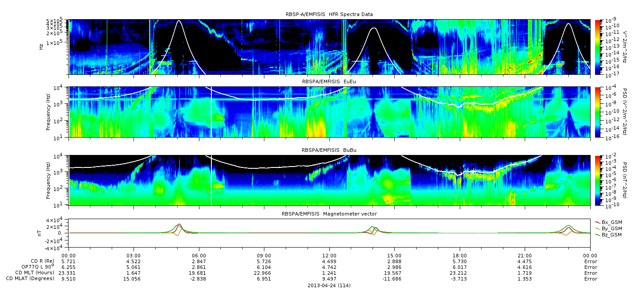Click the EuEu PSD color scale
This screenshot has height=293, width=644.
(x=597, y=112)
